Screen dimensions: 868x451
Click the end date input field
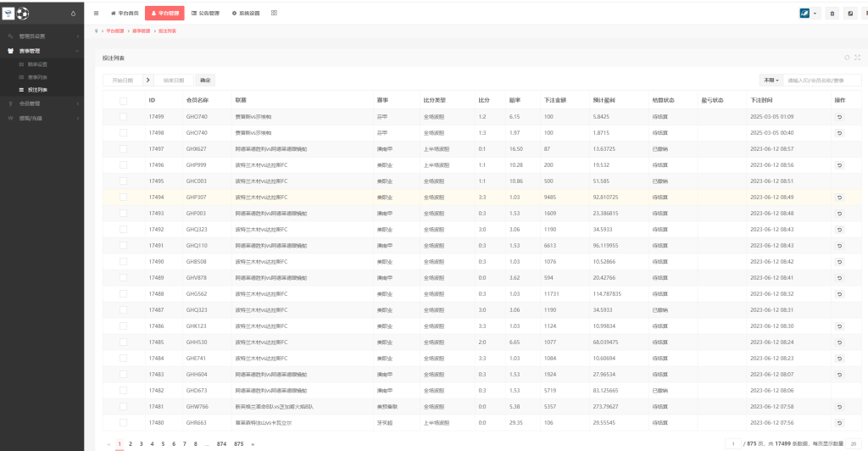(x=174, y=81)
